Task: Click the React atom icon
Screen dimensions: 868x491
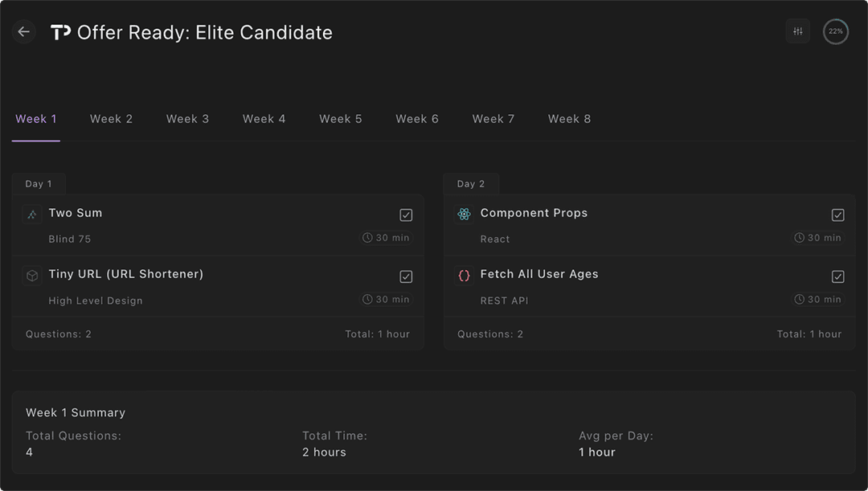Action: click(x=464, y=215)
